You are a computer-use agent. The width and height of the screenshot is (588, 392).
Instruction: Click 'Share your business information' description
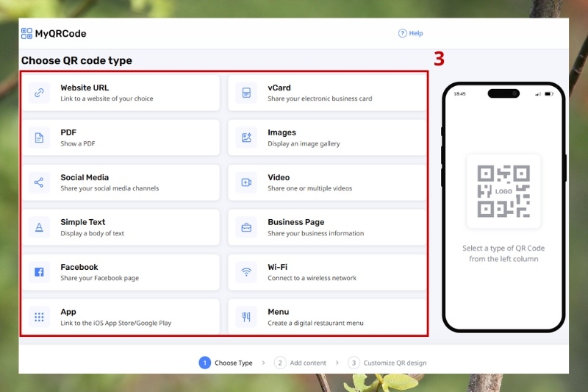pyautogui.click(x=316, y=233)
